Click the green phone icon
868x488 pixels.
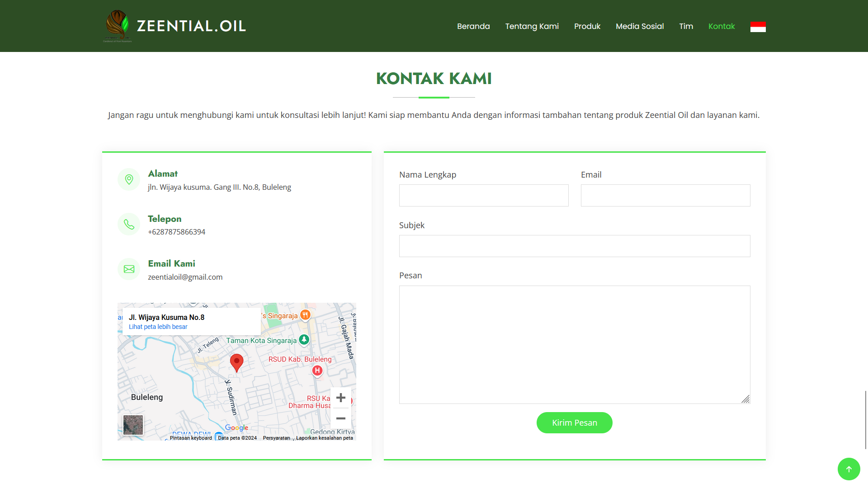pos(129,225)
